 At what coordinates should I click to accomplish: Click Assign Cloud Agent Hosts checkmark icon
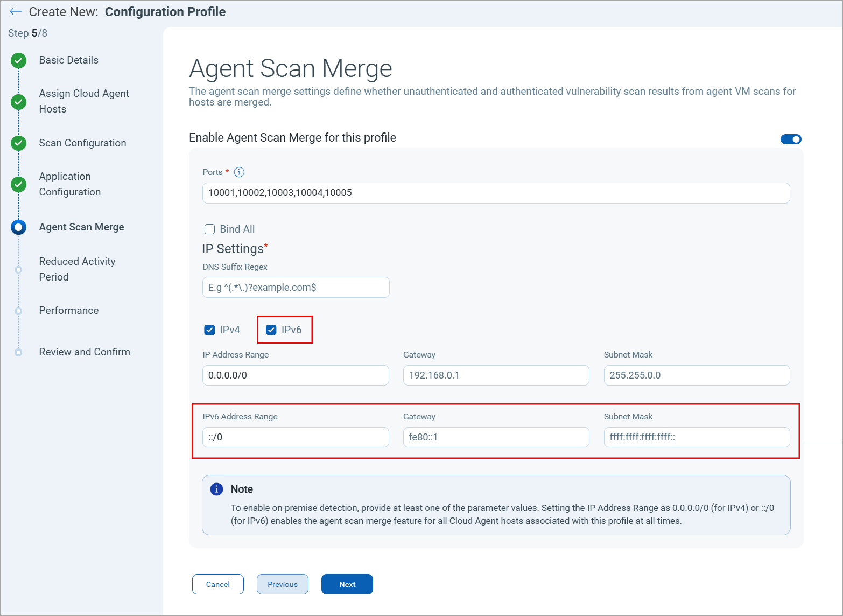coord(19,101)
